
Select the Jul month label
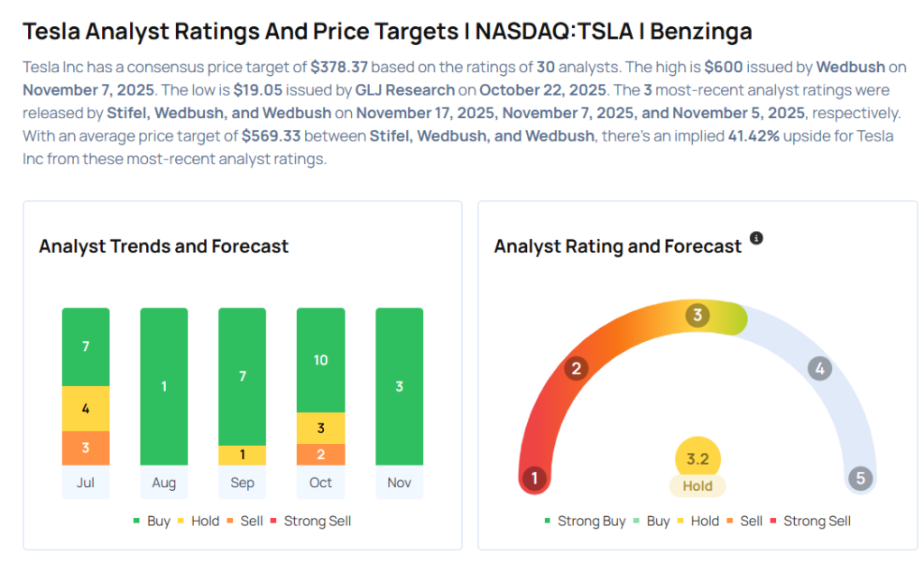pyautogui.click(x=86, y=483)
